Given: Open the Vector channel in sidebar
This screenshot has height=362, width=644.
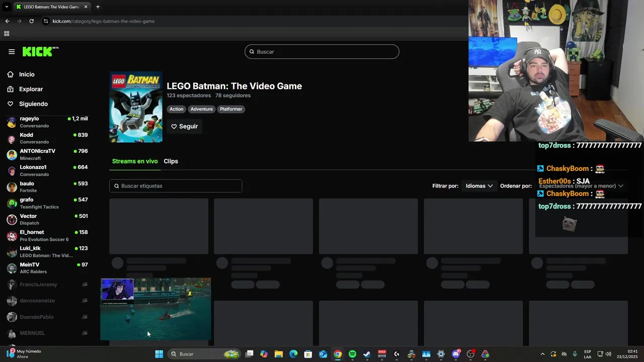Looking at the screenshot, I should 47,219.
